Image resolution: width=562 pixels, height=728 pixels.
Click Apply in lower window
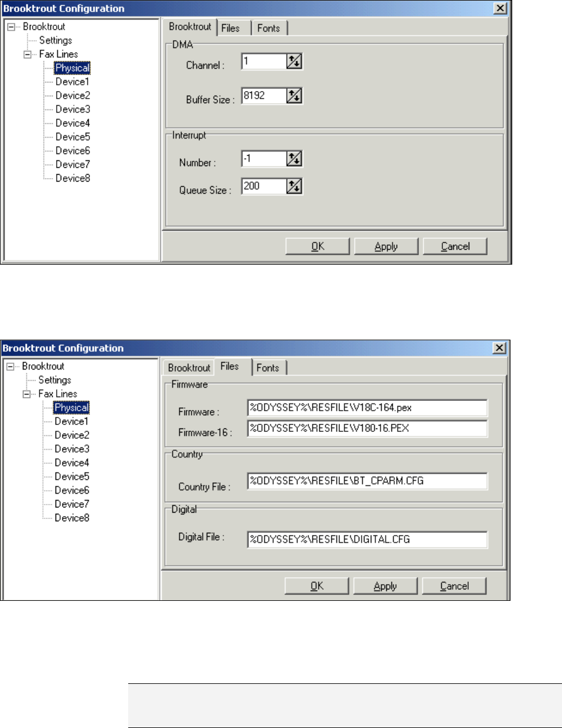[x=385, y=586]
